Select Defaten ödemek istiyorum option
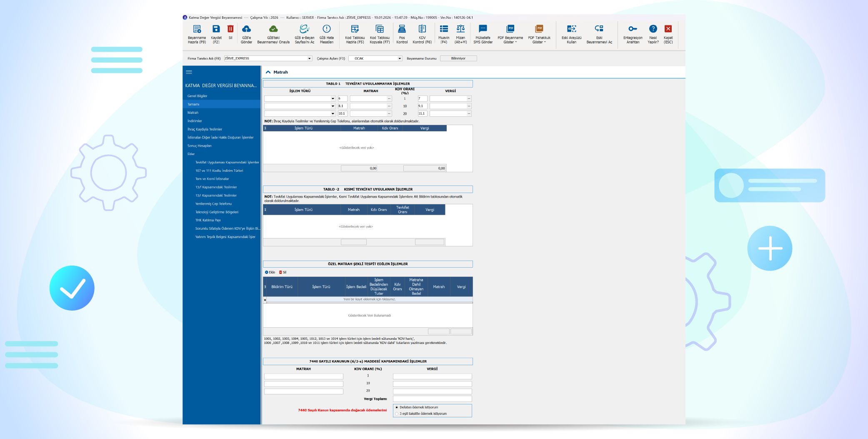Image resolution: width=868 pixels, height=439 pixels. 397,407
